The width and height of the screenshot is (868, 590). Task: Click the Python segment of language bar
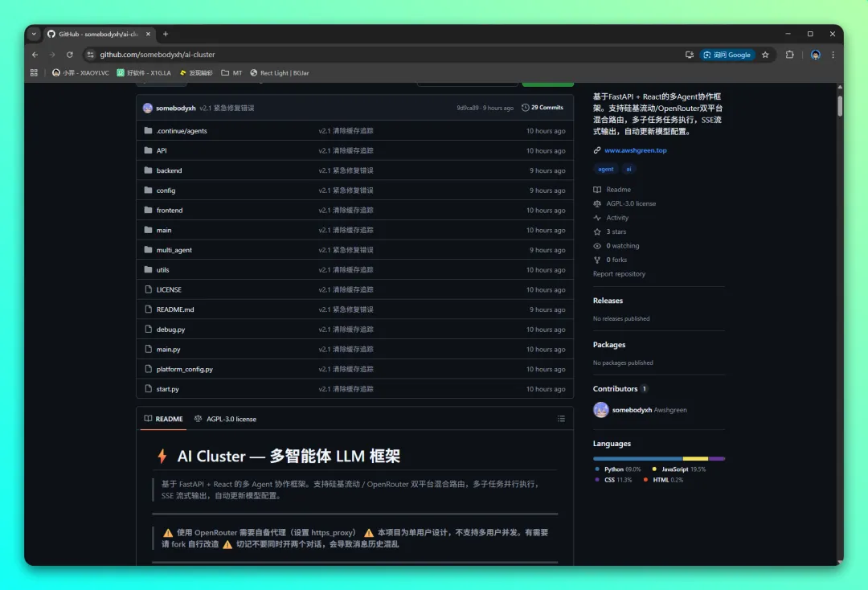(x=637, y=459)
